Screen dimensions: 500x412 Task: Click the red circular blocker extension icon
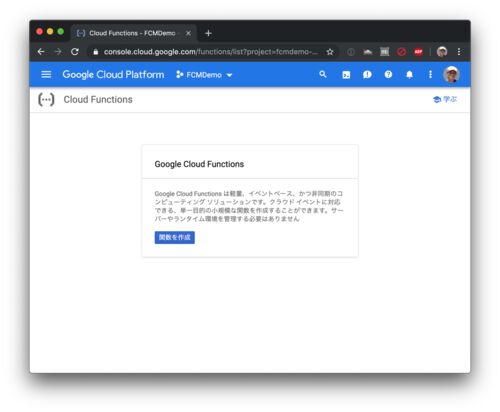[401, 52]
